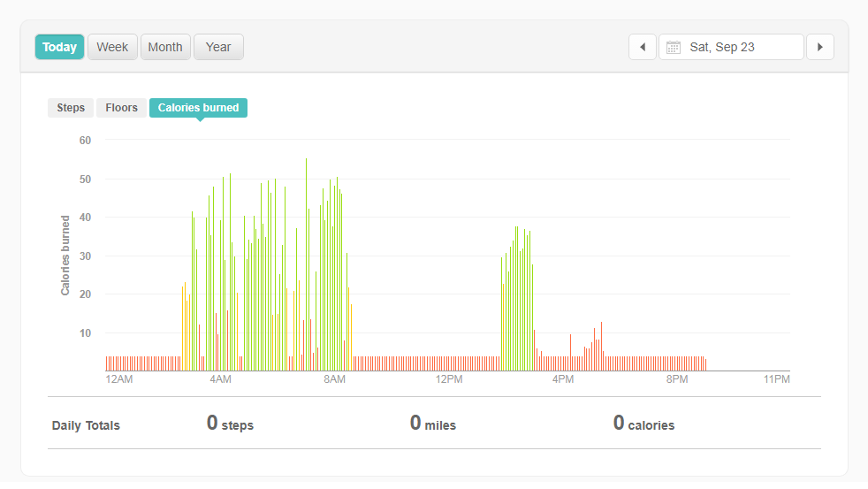Screen dimensions: 868x489
Task: Click the 12PM axis label
Action: 449,379
